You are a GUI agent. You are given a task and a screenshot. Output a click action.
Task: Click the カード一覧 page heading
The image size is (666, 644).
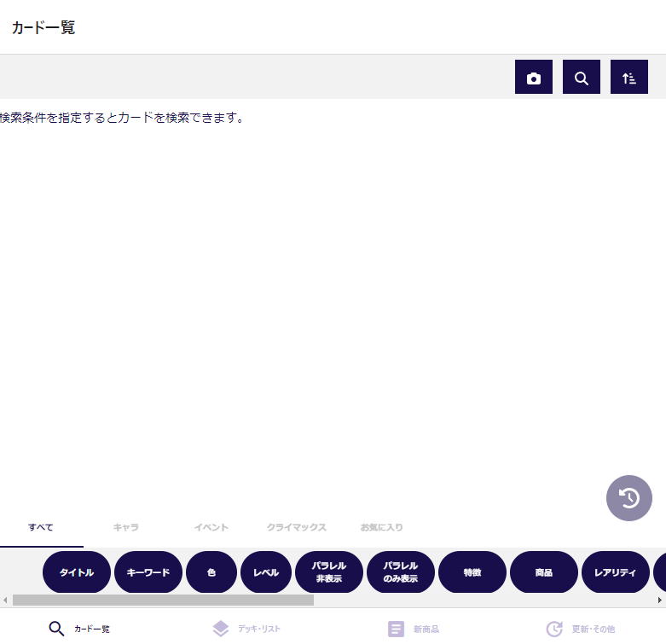(x=43, y=27)
